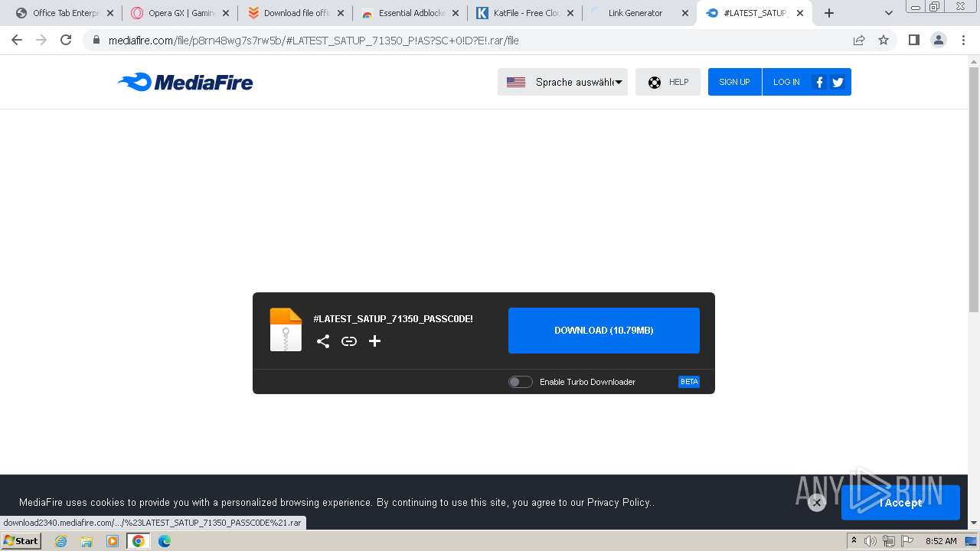
Task: Click the browser back arrow
Action: (x=17, y=40)
